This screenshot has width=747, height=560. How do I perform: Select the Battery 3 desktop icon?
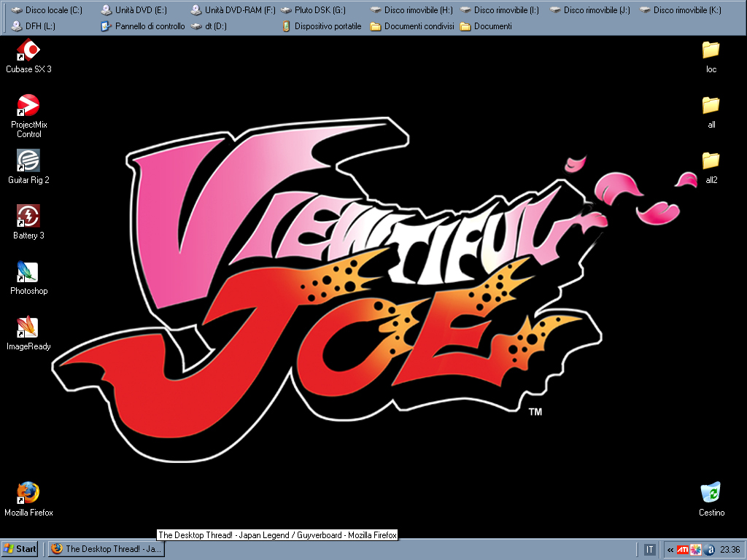[28, 222]
